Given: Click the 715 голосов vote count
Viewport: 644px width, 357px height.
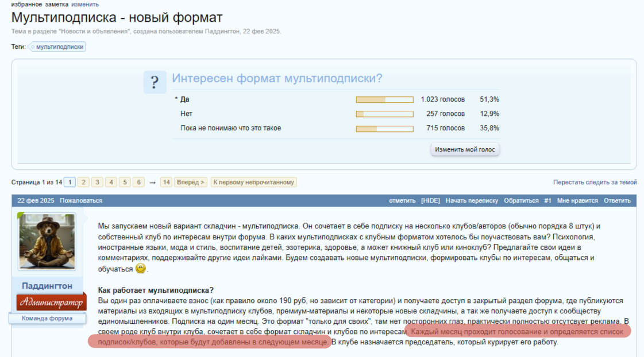Looking at the screenshot, I should click(445, 128).
